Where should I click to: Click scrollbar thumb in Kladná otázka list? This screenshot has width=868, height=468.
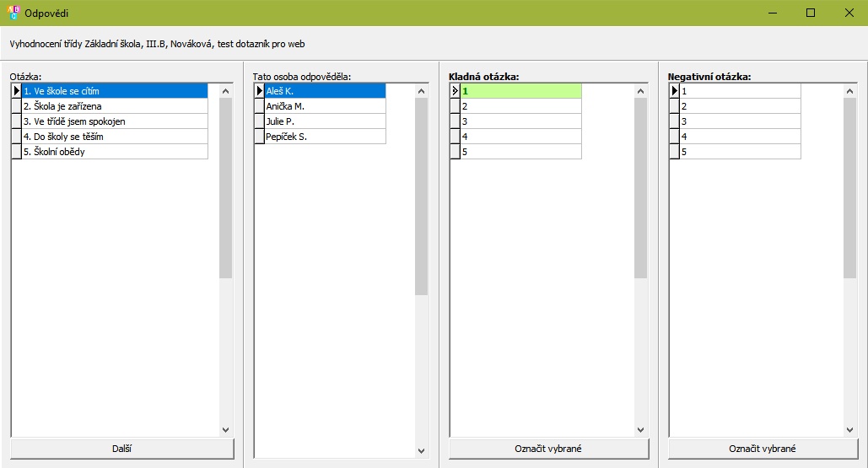tap(640, 188)
